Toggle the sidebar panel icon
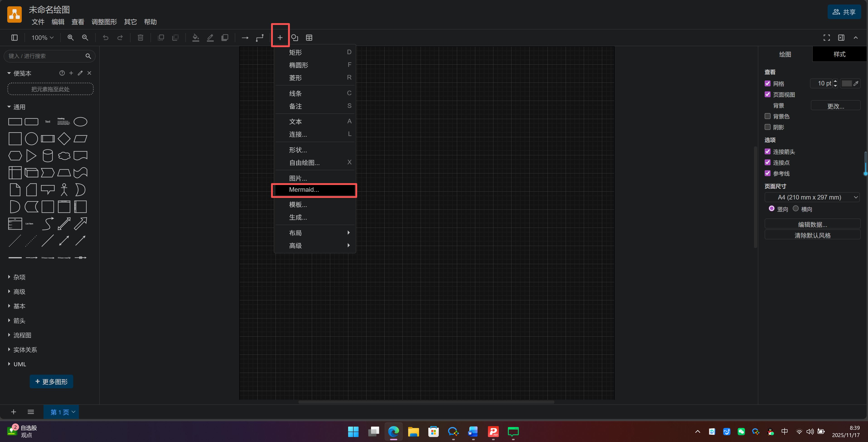Viewport: 868px width, 442px height. tap(15, 38)
